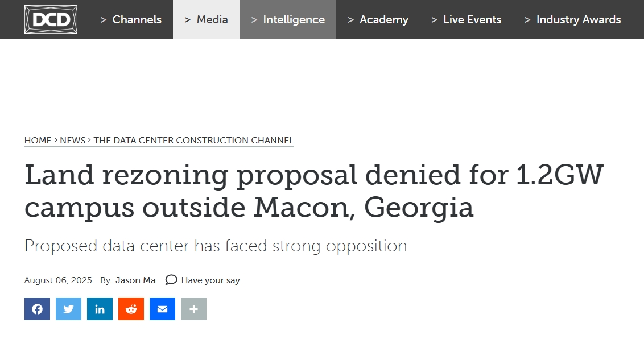Share article on Facebook
The width and height of the screenshot is (644, 351).
[x=37, y=309]
